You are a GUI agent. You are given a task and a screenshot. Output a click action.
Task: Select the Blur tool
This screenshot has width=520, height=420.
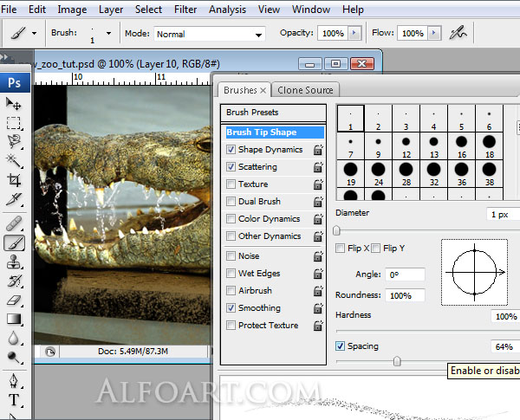coord(14,338)
